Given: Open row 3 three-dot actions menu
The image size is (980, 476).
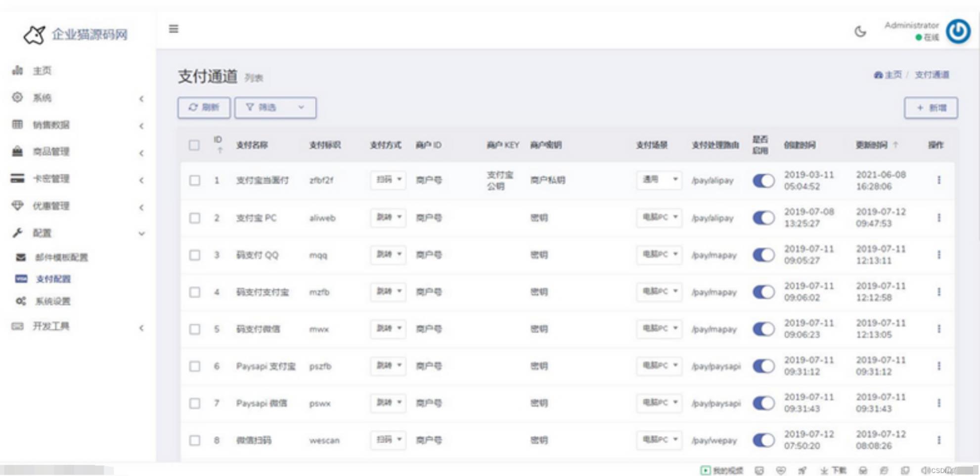Looking at the screenshot, I should [x=939, y=255].
